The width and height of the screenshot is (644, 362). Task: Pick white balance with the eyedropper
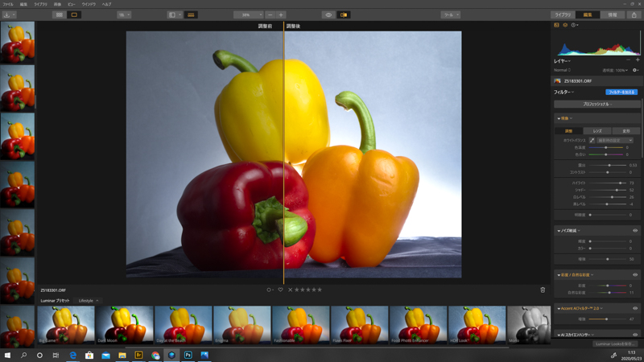coord(592,140)
